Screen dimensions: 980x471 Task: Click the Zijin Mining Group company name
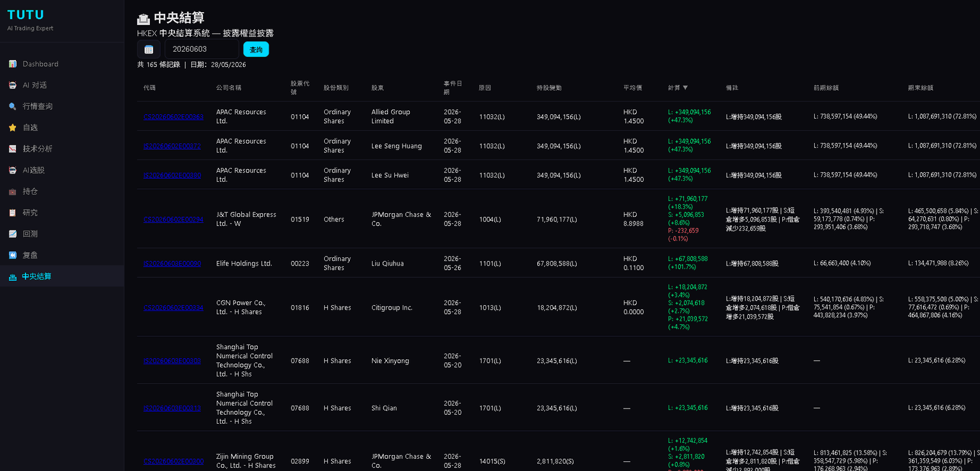(x=246, y=461)
